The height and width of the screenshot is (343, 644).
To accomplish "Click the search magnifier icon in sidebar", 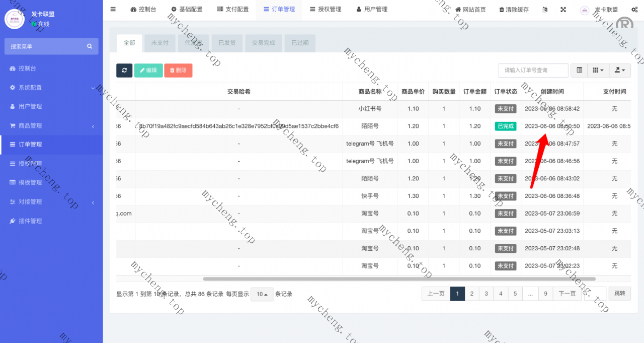I will click(x=90, y=46).
